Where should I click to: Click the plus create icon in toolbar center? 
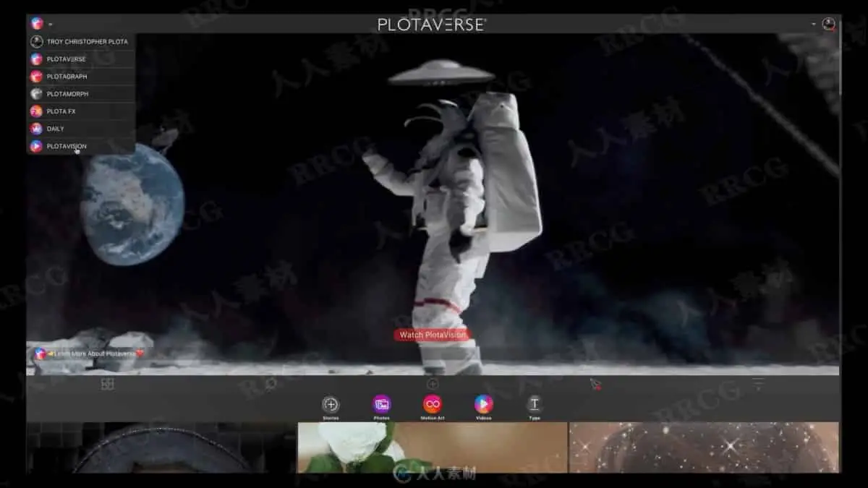pyautogui.click(x=433, y=384)
